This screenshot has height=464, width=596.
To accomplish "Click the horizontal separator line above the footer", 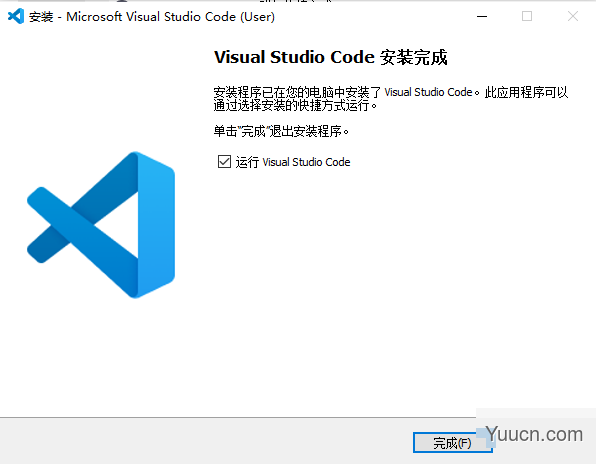I will click(238, 417).
